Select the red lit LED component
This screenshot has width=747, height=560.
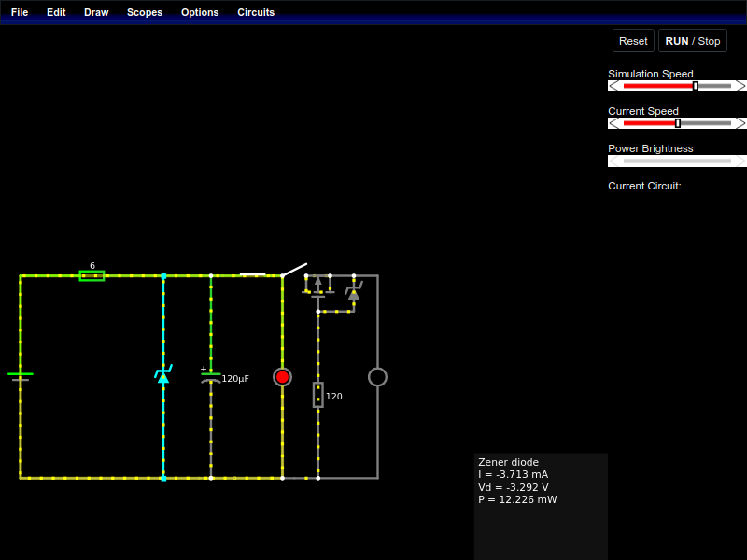click(282, 377)
